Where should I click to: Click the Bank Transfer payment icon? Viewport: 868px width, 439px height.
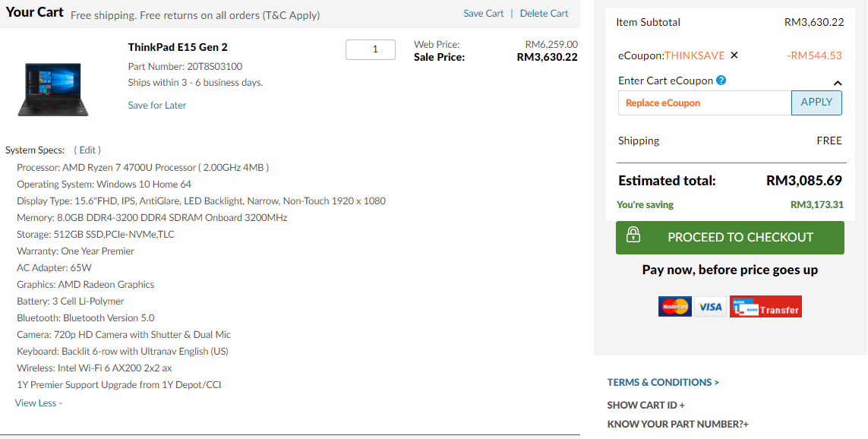(765, 307)
